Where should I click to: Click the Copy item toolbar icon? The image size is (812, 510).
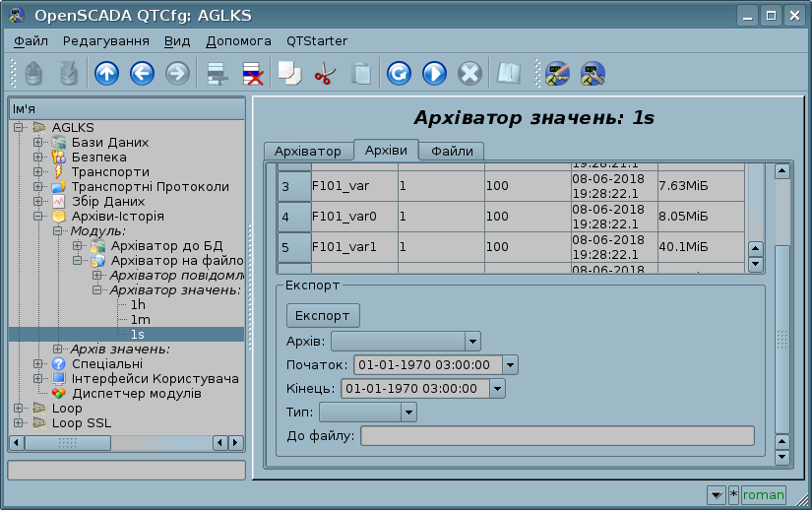[289, 73]
